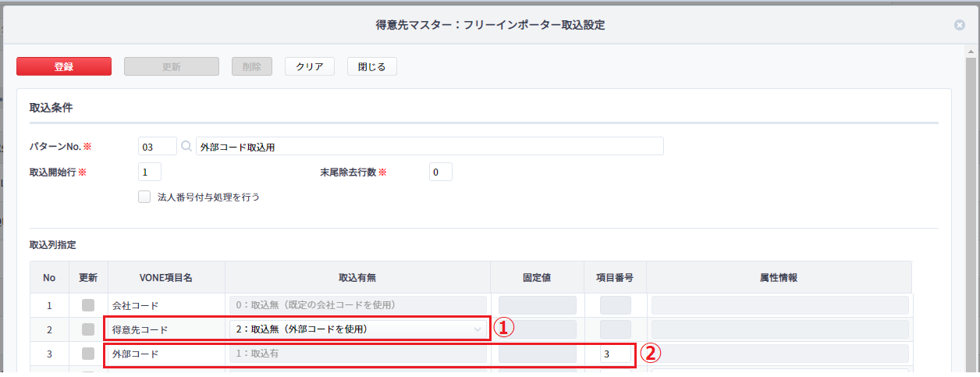
Task: Click the 外部コード 属性情報 field
Action: coord(780,354)
